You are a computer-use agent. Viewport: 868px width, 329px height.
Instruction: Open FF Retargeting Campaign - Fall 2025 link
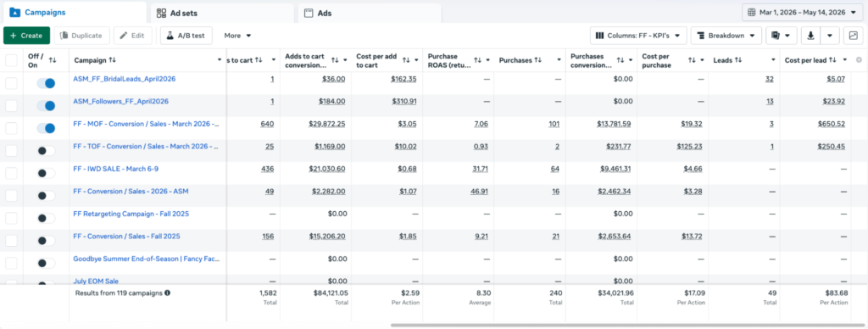131,213
